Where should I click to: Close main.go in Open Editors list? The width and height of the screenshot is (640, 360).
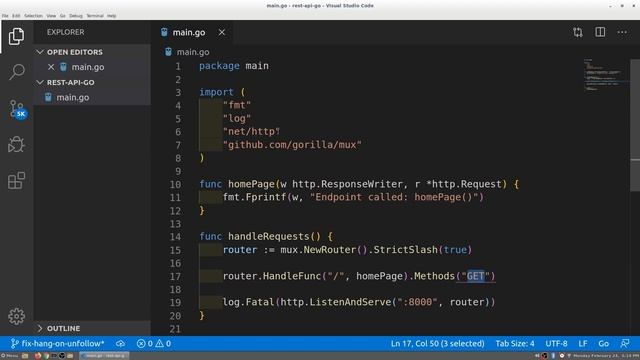pyautogui.click(x=51, y=67)
